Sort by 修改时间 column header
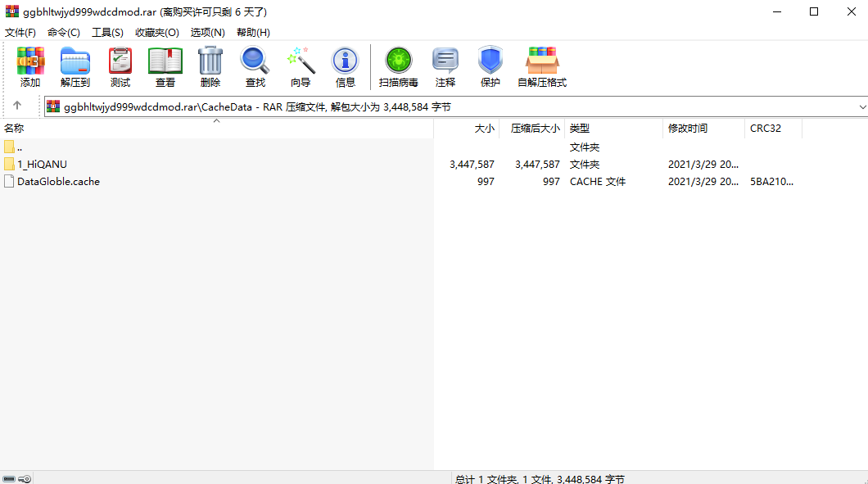The width and height of the screenshot is (868, 484). tap(704, 129)
